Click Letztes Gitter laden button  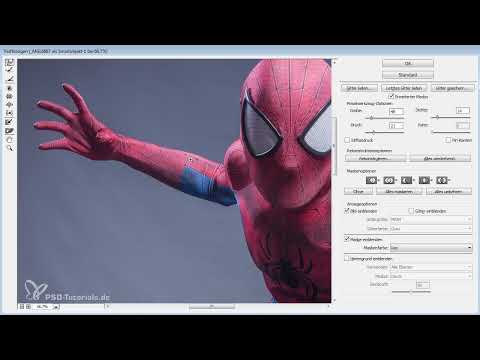pyautogui.click(x=404, y=88)
